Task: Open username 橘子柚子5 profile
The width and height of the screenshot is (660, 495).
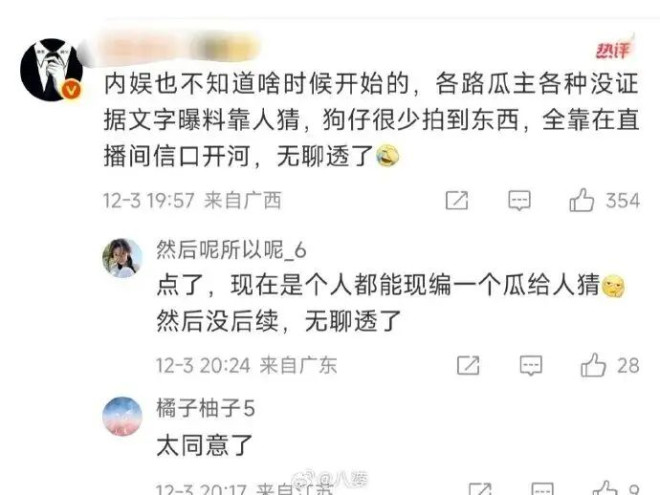Action: click(205, 408)
